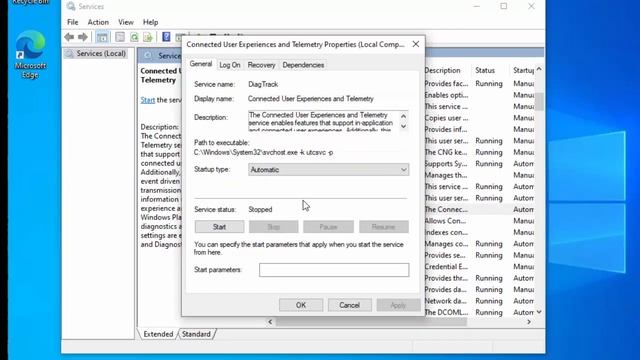Toggle the Show/Hide Console Tree toolbar icon
Image resolution: width=640 pixels, height=360 pixels.
[x=102, y=37]
